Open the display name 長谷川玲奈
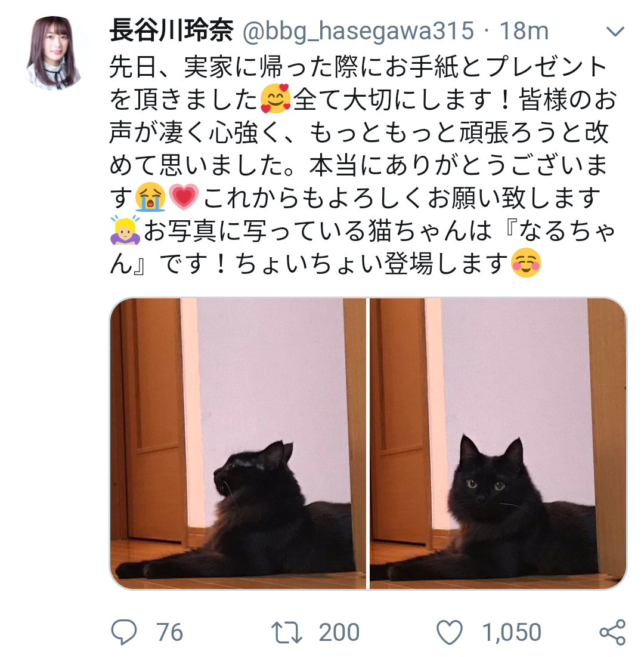The width and height of the screenshot is (644, 657). (171, 30)
